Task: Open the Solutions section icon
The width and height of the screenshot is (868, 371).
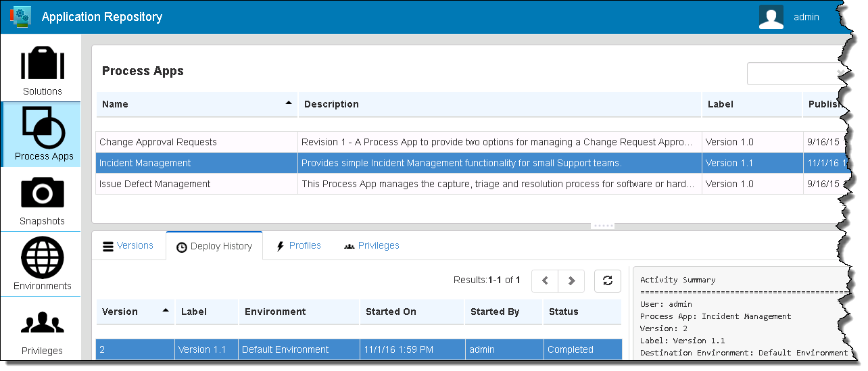Action: click(x=42, y=64)
